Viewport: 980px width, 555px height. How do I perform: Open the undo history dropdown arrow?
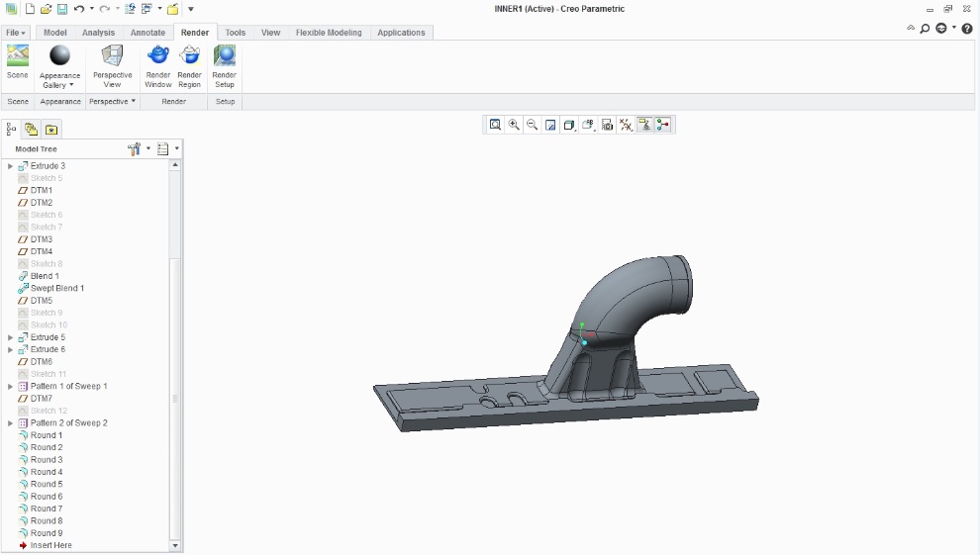(x=92, y=9)
